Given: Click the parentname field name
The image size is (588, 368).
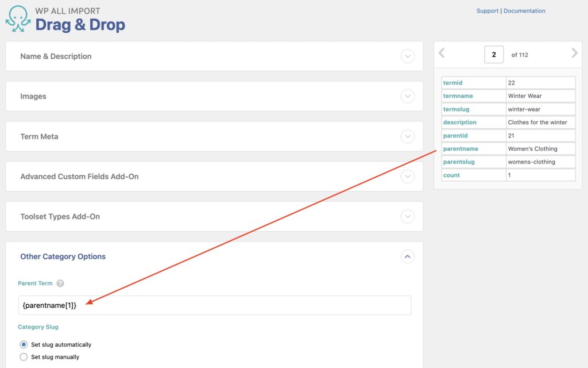Looking at the screenshot, I should 461,149.
